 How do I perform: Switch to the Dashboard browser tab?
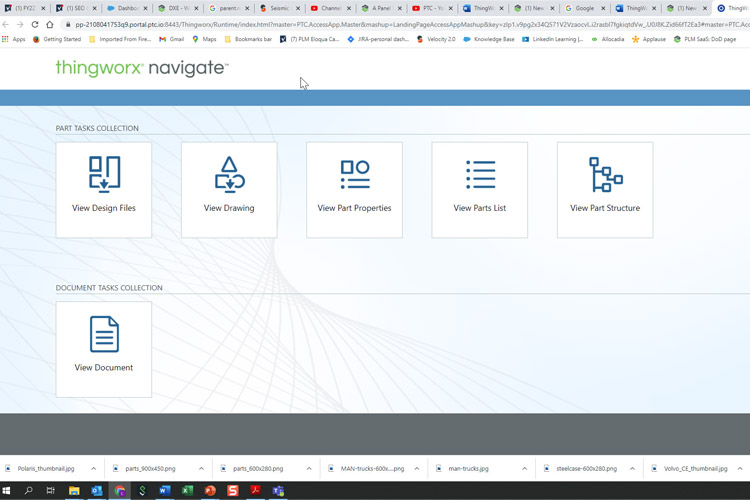[x=127, y=8]
